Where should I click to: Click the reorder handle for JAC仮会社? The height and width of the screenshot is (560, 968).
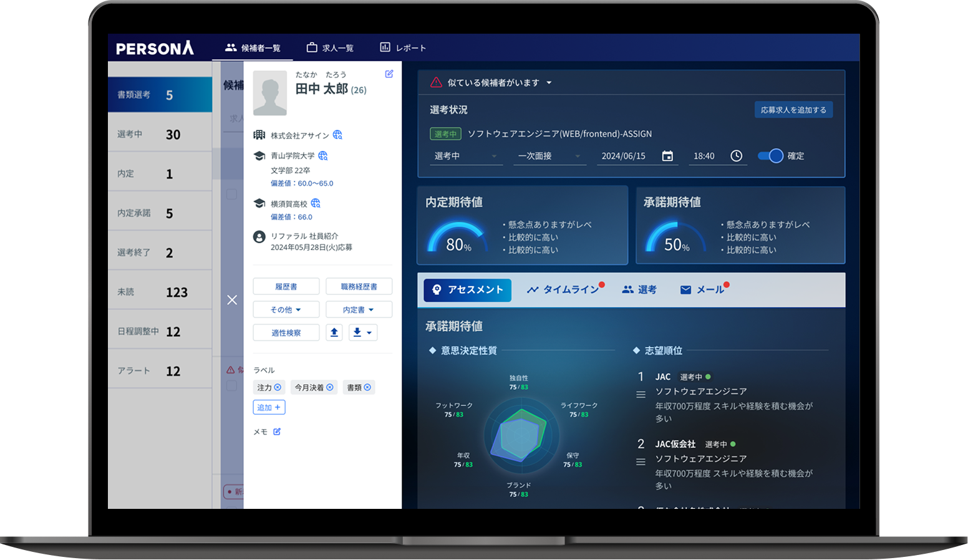click(x=641, y=462)
